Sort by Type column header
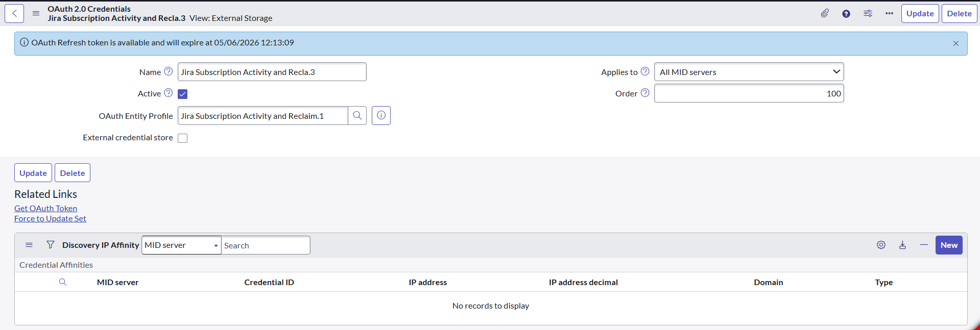Screen dimensions: 980x330 884,282
